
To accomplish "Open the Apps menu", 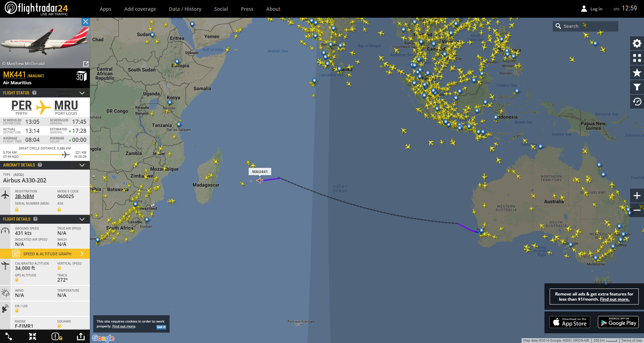I will [105, 9].
